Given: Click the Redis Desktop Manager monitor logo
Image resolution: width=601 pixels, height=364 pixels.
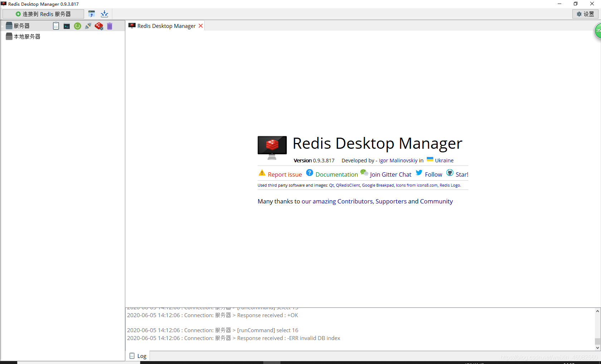Looking at the screenshot, I should point(272,147).
